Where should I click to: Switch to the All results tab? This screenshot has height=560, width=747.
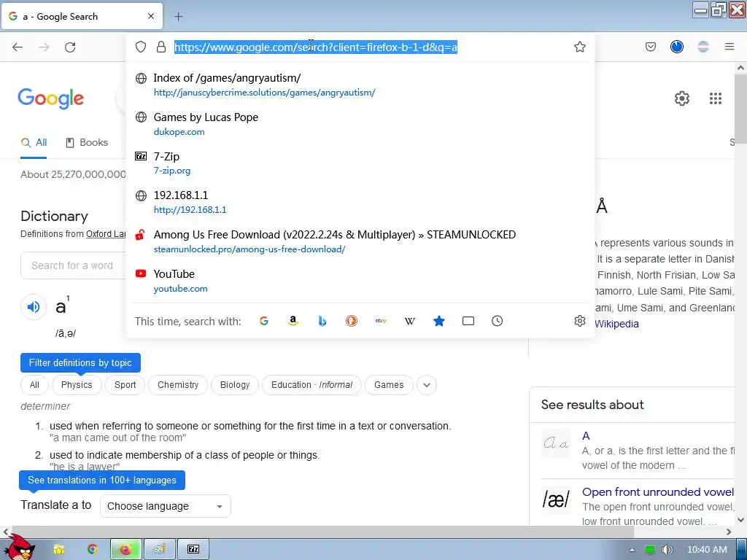(x=34, y=142)
